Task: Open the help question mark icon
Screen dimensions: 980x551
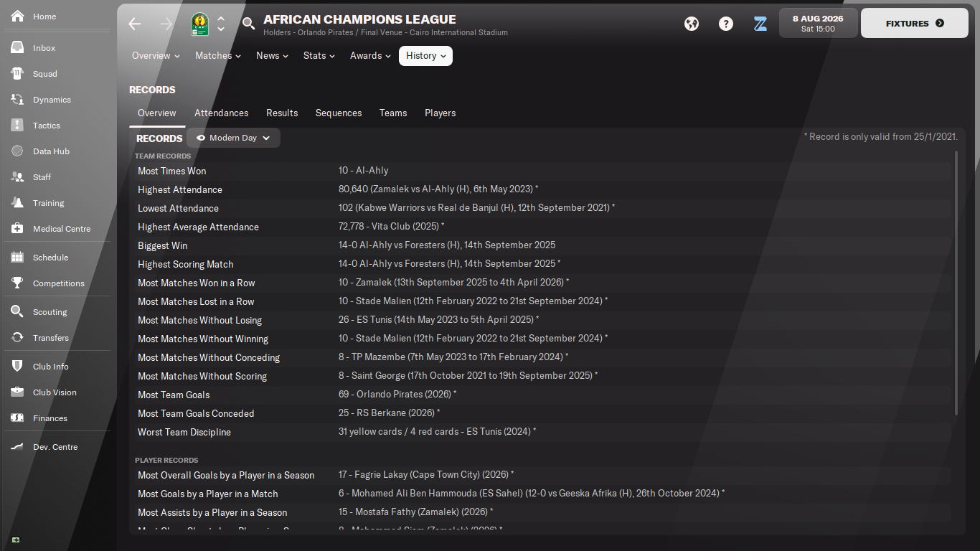Action: tap(726, 24)
